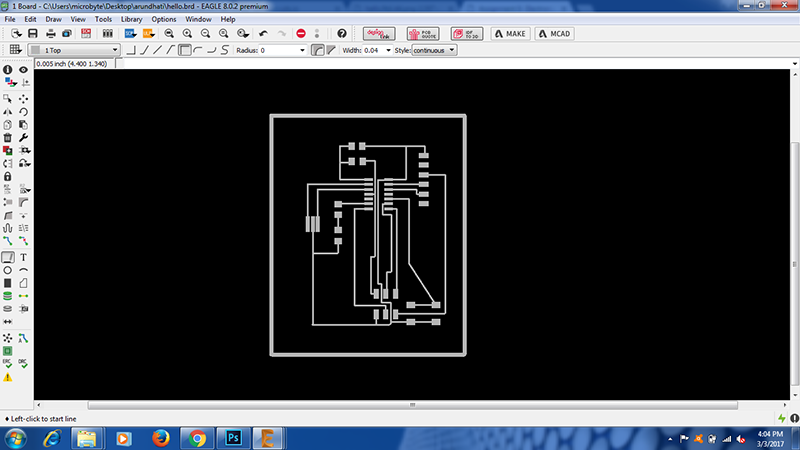Click the red Stop command icon
Screen dimensions: 800x450
pyautogui.click(x=301, y=34)
